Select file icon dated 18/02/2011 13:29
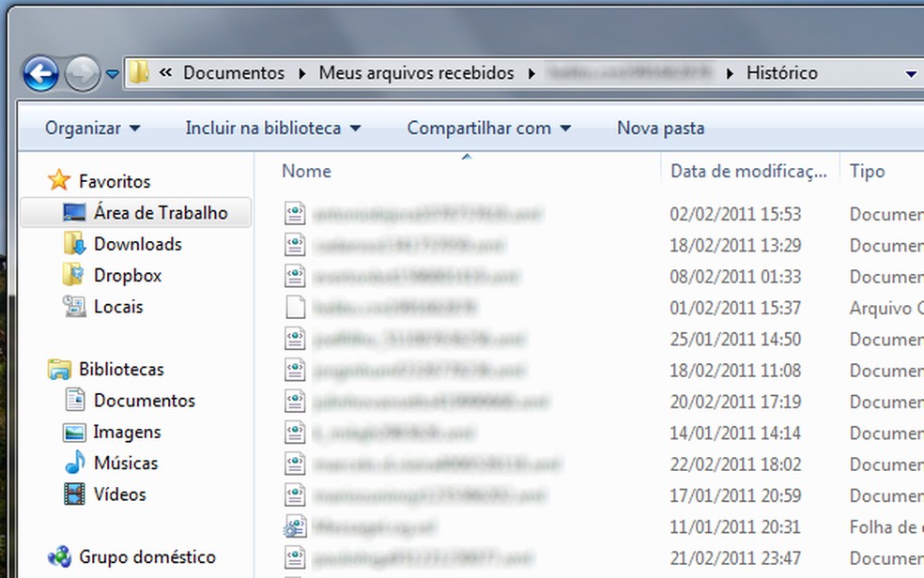Screen dimensions: 924x578 tap(295, 244)
